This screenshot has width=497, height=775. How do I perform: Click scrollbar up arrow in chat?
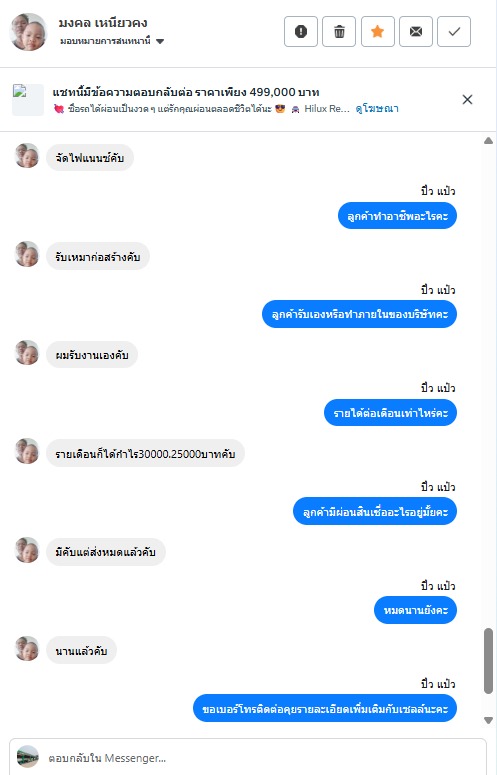488,141
